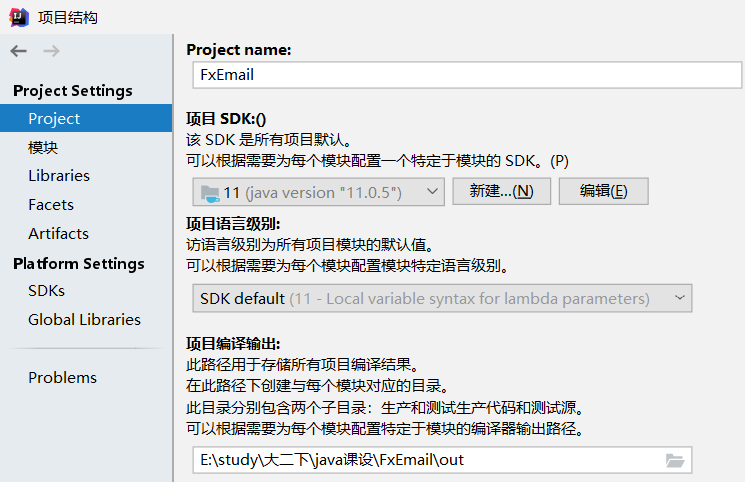Click the back navigation arrow
This screenshot has height=482, width=745.
tap(18, 51)
